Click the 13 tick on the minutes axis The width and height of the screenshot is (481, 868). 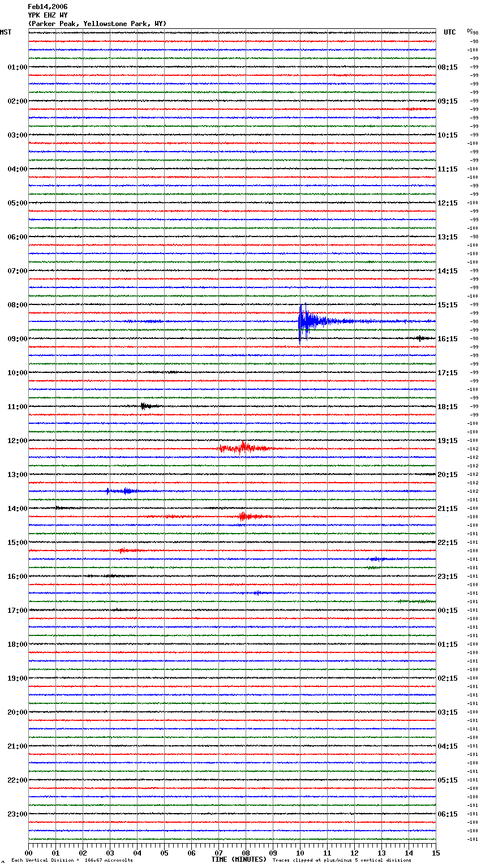coord(381,853)
